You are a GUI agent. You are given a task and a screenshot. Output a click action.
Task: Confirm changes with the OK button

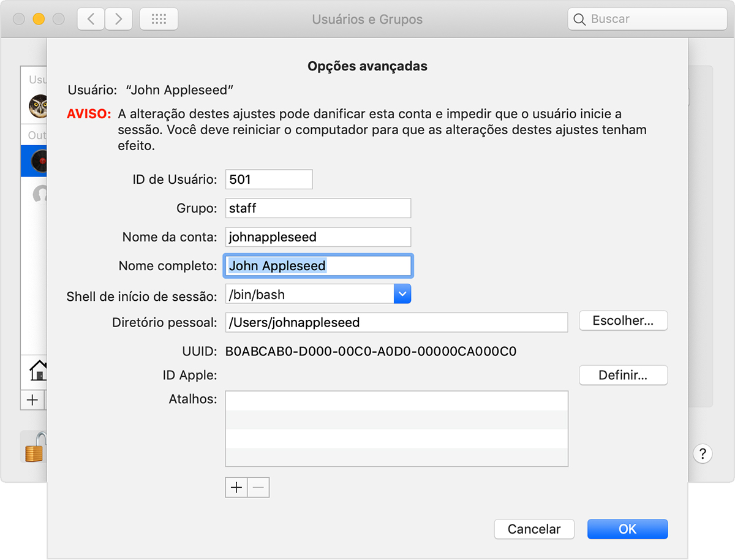click(627, 529)
